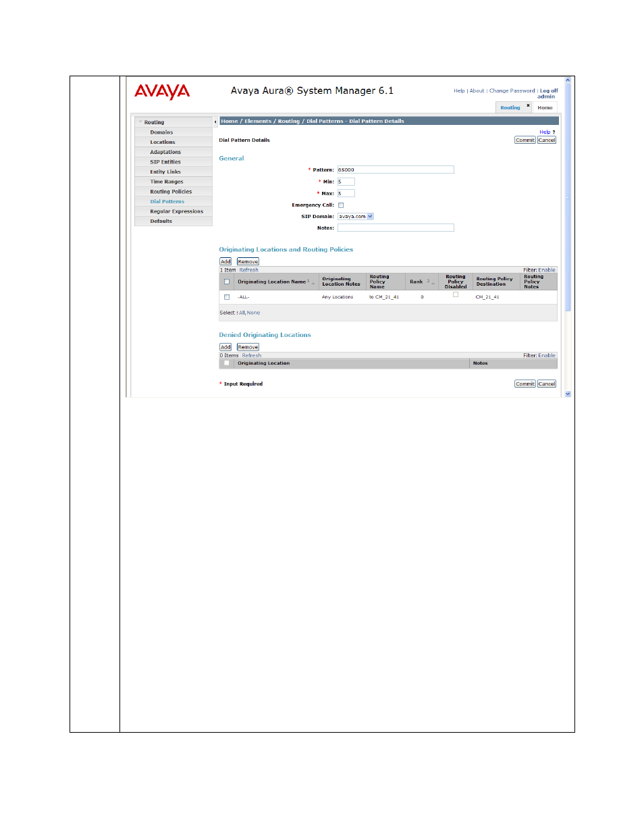Screen dimensions: 644x834
Task: Click the Help link in the top header
Action: [x=459, y=91]
